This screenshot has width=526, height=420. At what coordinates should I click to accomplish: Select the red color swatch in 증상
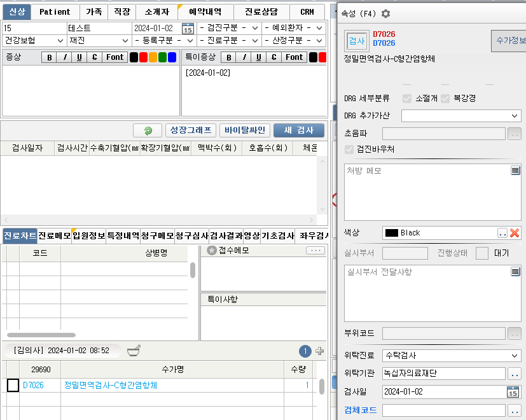144,57
